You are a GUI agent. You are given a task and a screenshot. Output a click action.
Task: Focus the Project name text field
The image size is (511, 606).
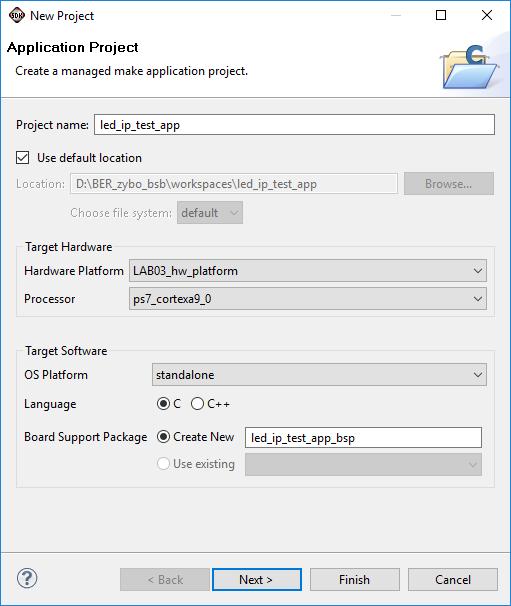(294, 124)
